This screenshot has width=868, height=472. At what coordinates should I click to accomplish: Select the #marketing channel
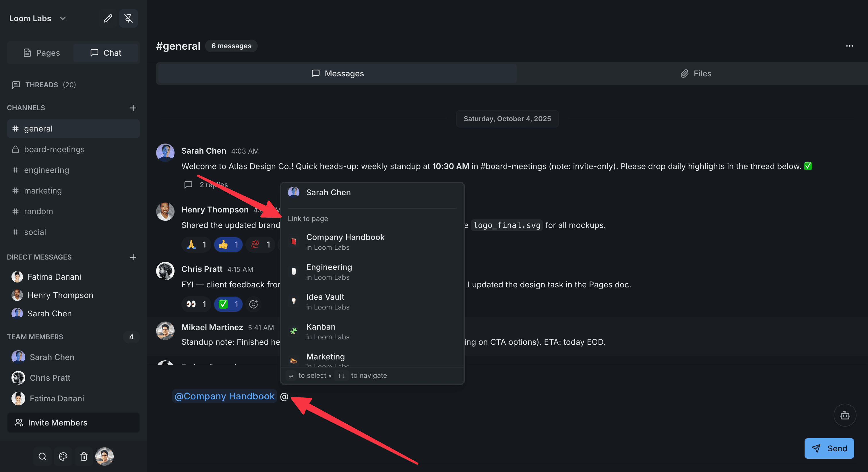pos(42,190)
